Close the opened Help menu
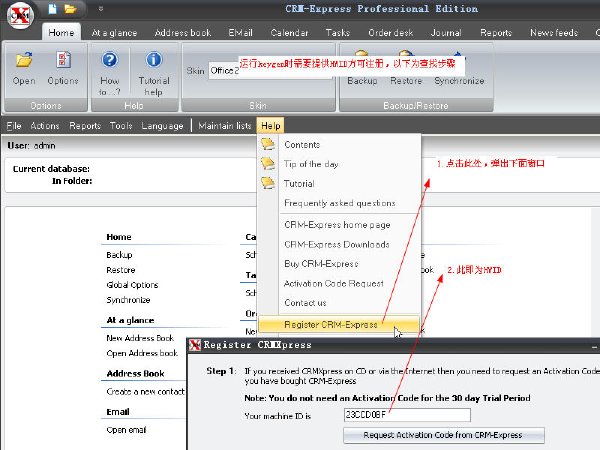Viewport: 600px width, 450px height. click(x=271, y=126)
